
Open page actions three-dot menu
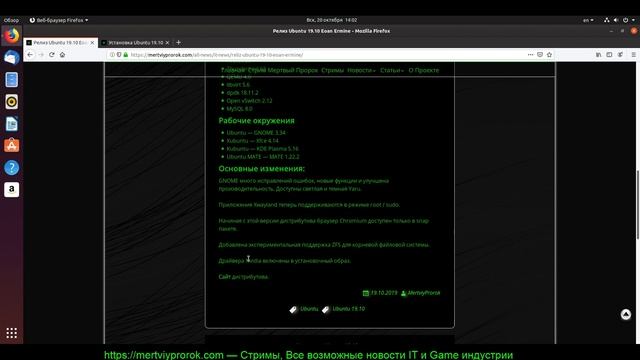(530, 55)
